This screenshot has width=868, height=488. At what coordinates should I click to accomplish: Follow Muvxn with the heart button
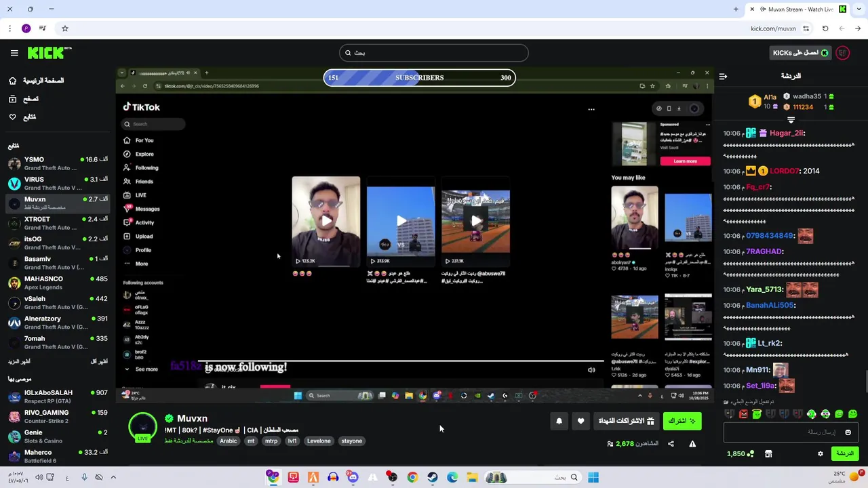pyautogui.click(x=580, y=421)
